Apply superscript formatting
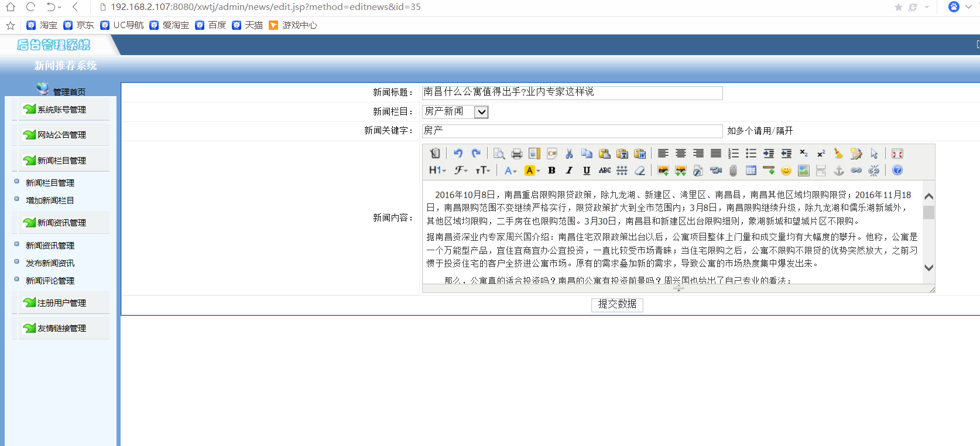980x446 pixels. tap(821, 154)
